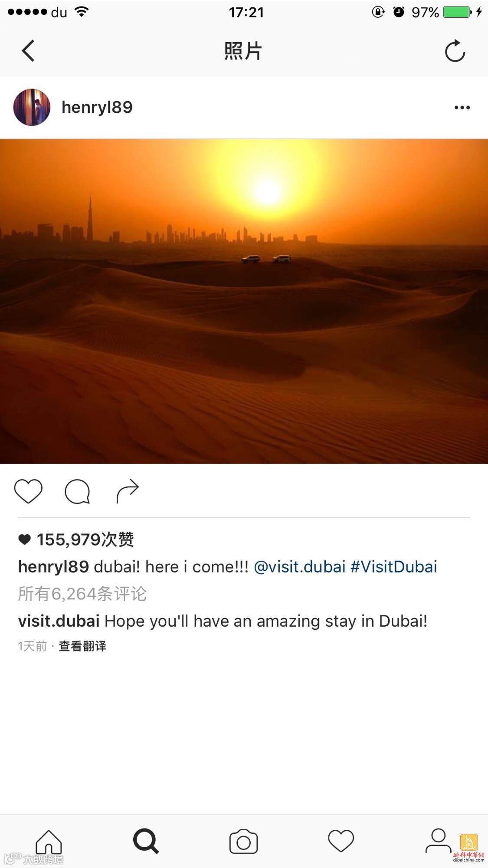This screenshot has width=488, height=868.
Task: Switch to the Search tab
Action: [146, 842]
